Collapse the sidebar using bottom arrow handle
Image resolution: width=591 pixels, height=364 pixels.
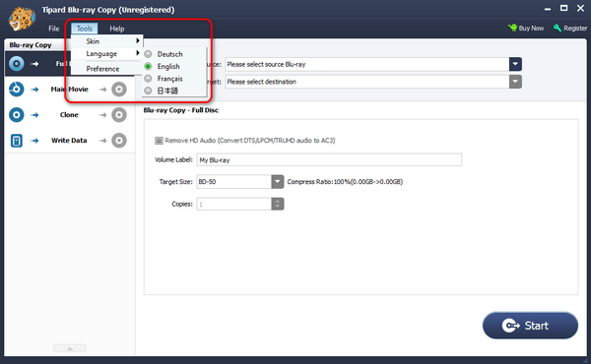coord(70,348)
